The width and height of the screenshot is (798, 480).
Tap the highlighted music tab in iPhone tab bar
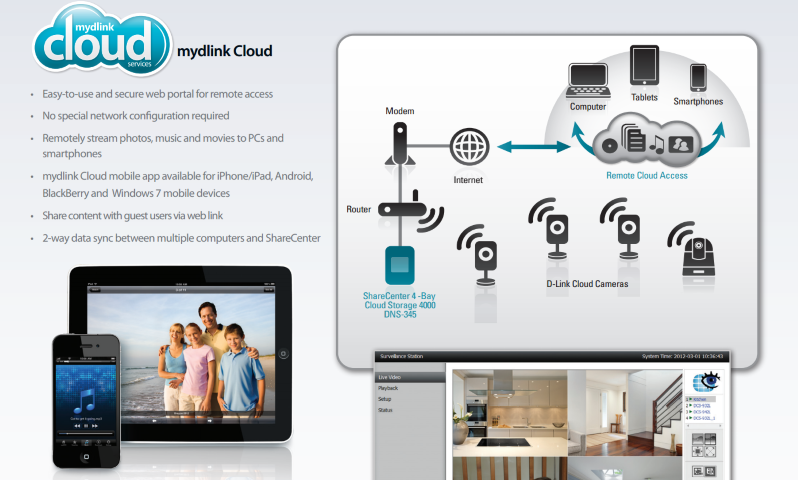pos(86,443)
